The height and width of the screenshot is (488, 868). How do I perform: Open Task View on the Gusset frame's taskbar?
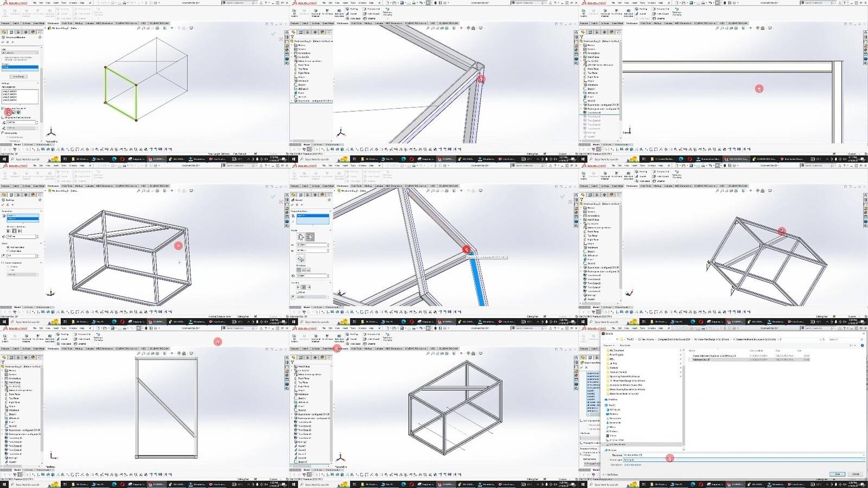click(354, 322)
